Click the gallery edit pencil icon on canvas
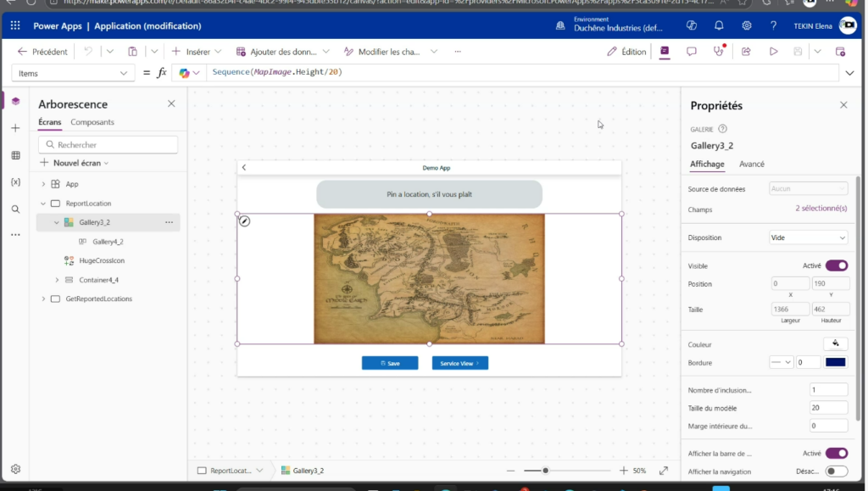The width and height of the screenshot is (868, 491). point(245,221)
